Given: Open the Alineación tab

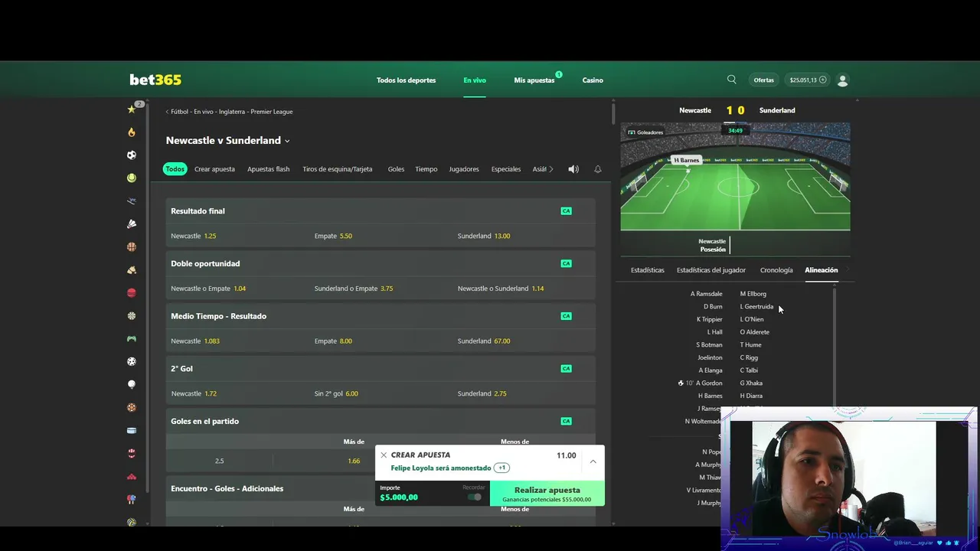Looking at the screenshot, I should coord(822,270).
